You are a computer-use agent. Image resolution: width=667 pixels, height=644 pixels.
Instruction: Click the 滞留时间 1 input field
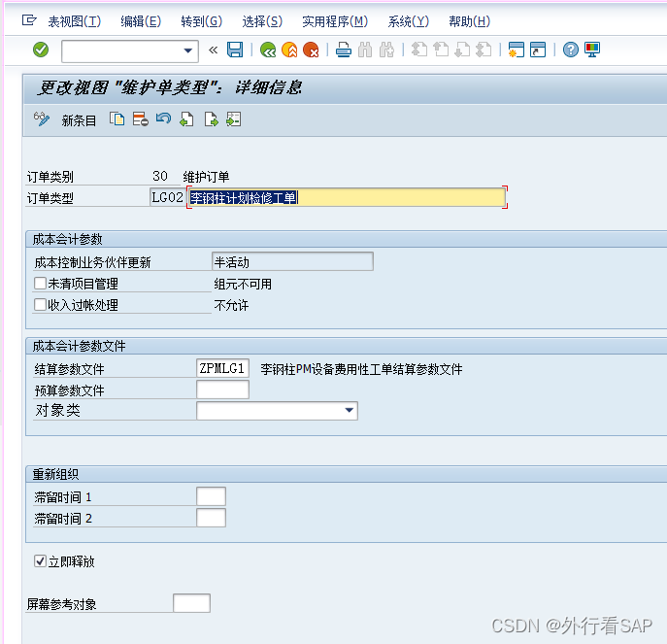[x=211, y=496]
